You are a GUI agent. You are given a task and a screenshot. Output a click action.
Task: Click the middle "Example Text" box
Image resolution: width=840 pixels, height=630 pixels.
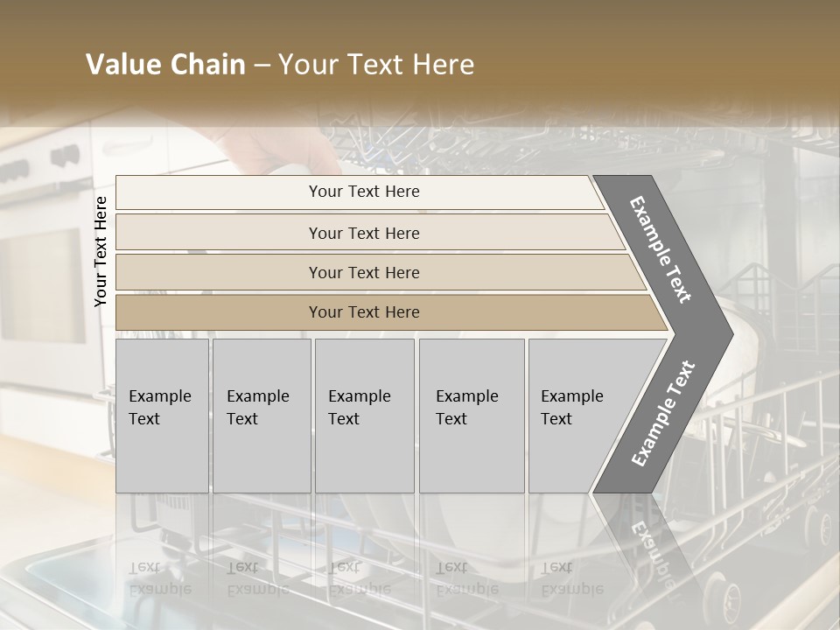tap(364, 416)
